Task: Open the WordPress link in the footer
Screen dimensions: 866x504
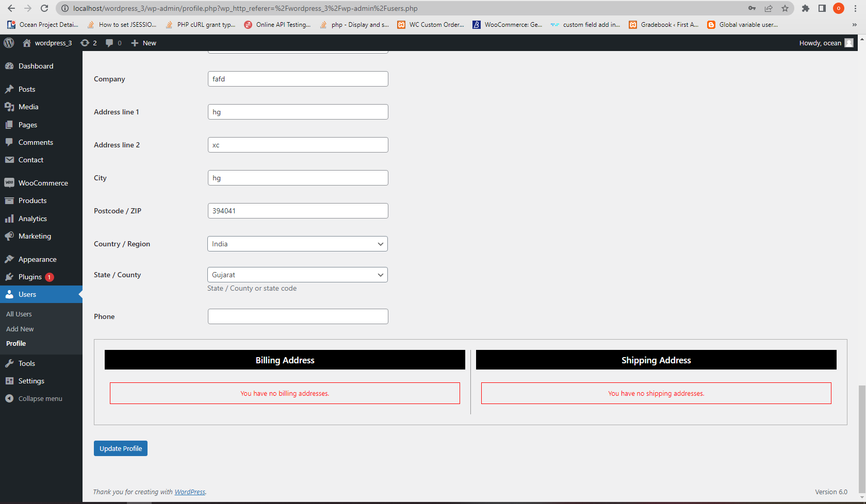Action: (x=189, y=492)
